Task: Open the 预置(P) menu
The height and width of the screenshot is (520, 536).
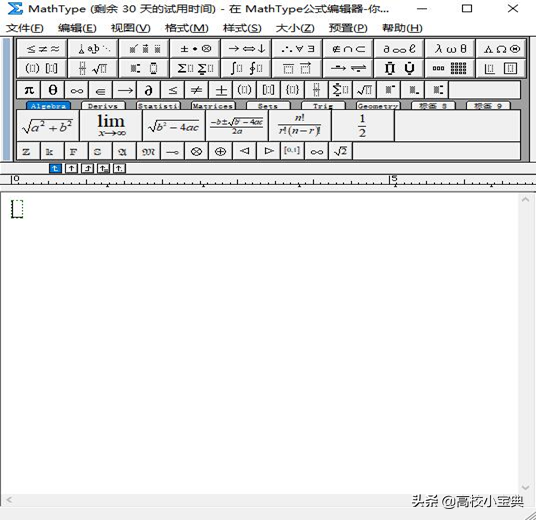Action: 348,28
